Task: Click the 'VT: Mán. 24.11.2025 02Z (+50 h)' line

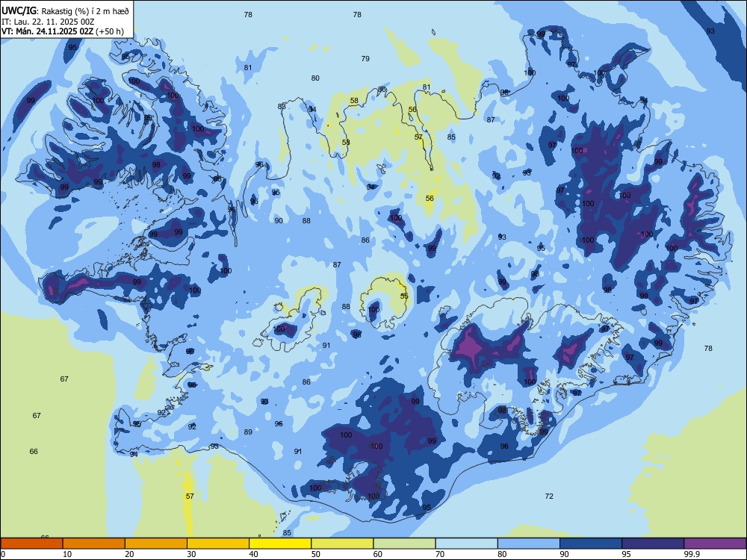Action: [63, 31]
